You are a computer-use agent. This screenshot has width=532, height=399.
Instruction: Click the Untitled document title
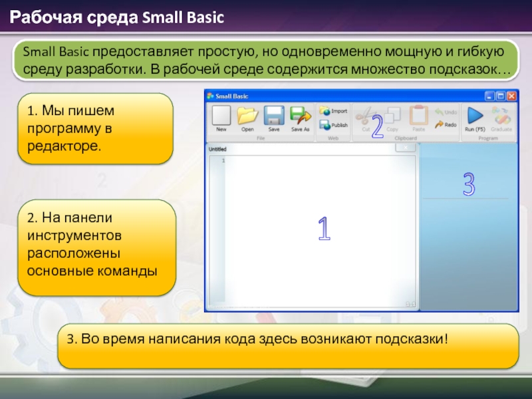click(x=217, y=149)
